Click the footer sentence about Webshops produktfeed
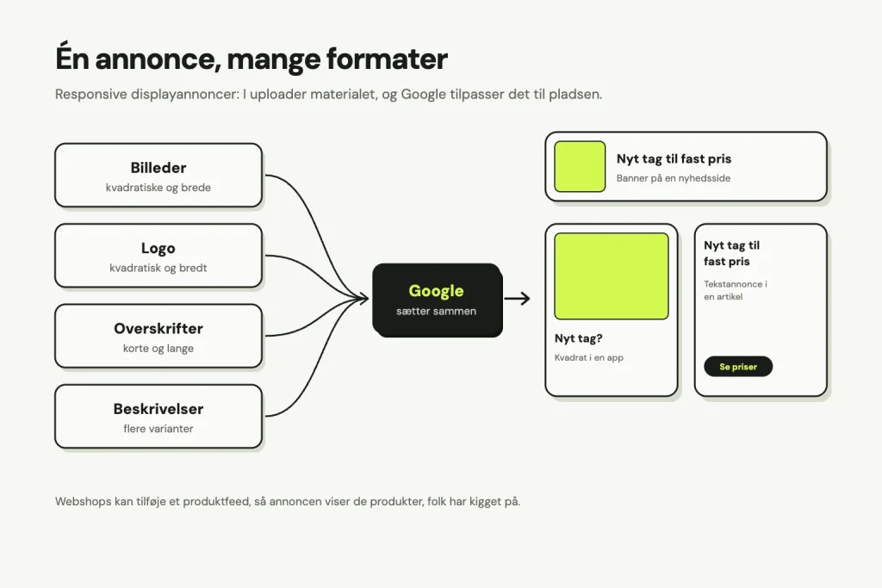 [288, 501]
